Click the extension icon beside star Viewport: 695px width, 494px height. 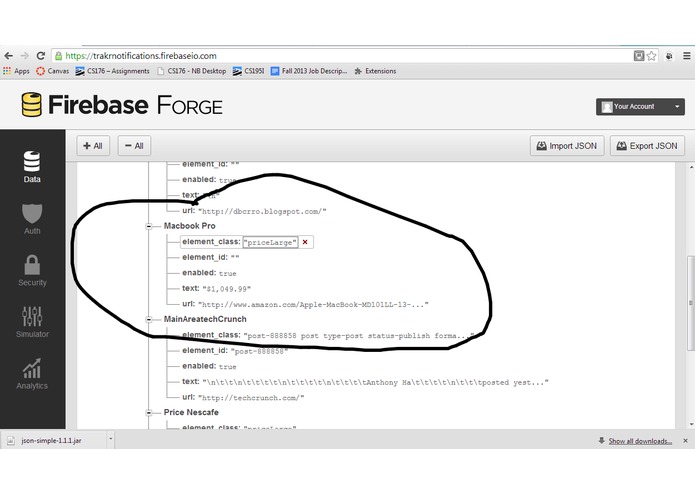669,56
